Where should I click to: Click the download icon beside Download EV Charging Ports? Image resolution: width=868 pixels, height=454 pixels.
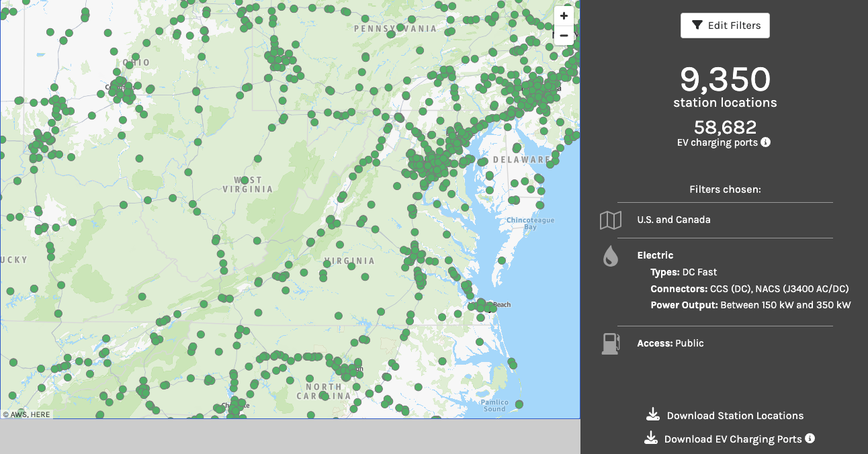(x=650, y=438)
